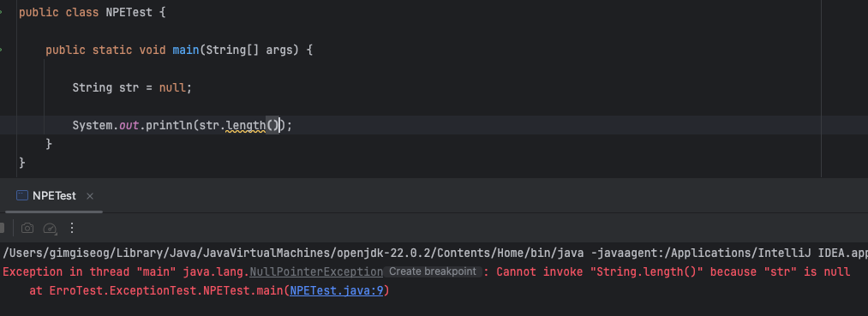Click the NPETest class name in declaration
The height and width of the screenshot is (316, 868).
coord(129,12)
